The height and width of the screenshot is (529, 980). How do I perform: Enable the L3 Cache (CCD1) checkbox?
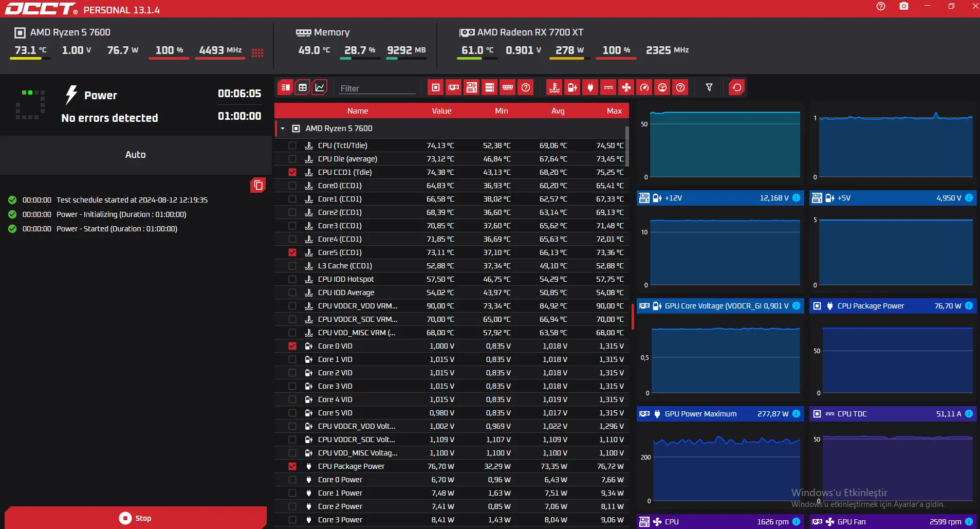(x=292, y=266)
